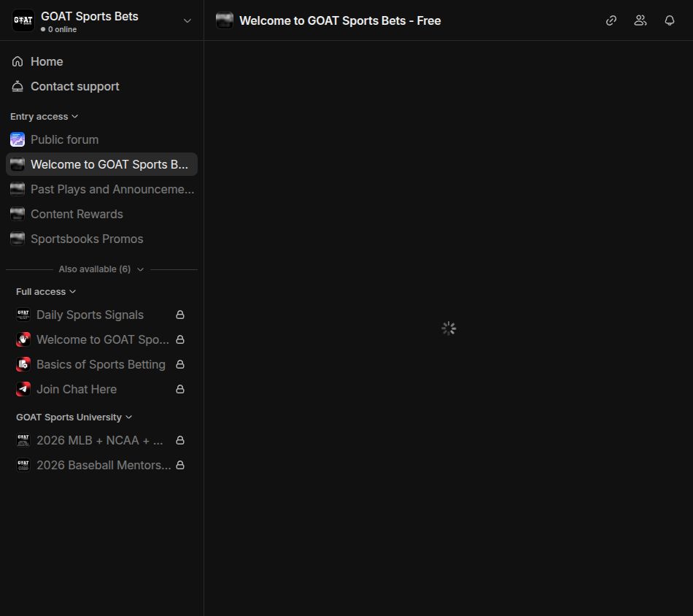Click lock icon beside 2026 Baseball Mentors
693x616 pixels.
click(x=180, y=465)
